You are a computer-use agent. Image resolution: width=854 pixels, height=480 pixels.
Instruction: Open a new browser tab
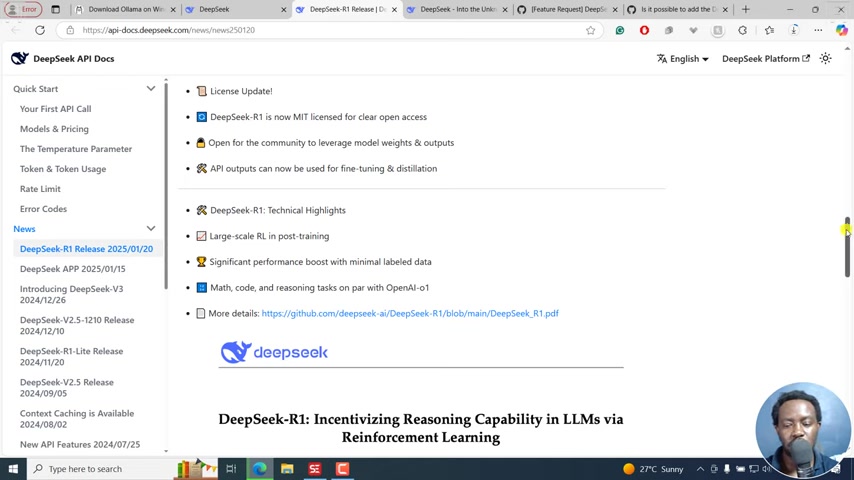click(746, 9)
